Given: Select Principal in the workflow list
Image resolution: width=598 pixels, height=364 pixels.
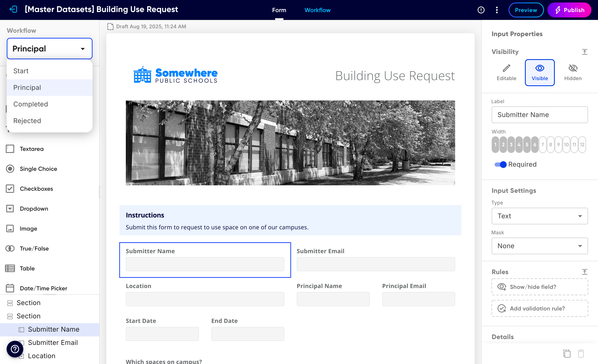Looking at the screenshot, I should point(49,88).
